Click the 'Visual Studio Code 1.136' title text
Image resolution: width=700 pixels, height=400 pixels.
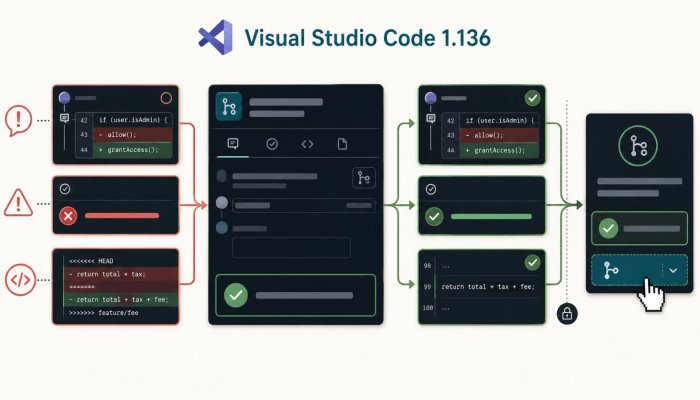coord(367,38)
